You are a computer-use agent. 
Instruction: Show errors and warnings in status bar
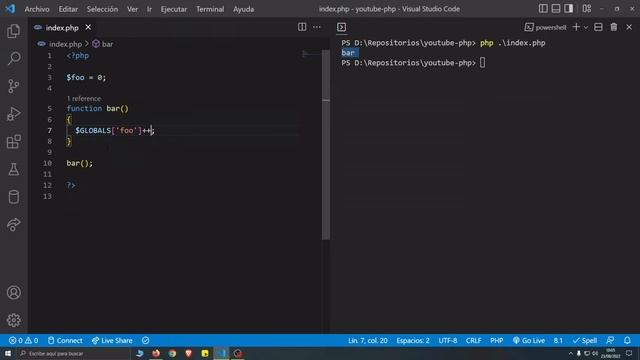(24, 340)
